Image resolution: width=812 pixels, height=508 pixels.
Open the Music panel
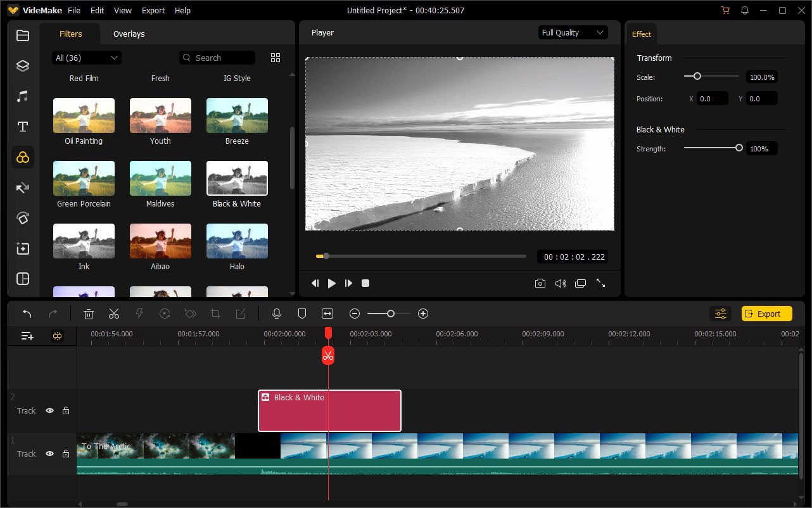coord(23,96)
